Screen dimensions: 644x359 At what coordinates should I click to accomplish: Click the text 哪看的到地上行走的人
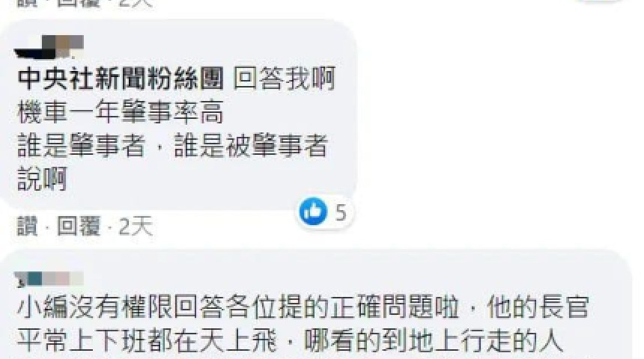tap(434, 341)
